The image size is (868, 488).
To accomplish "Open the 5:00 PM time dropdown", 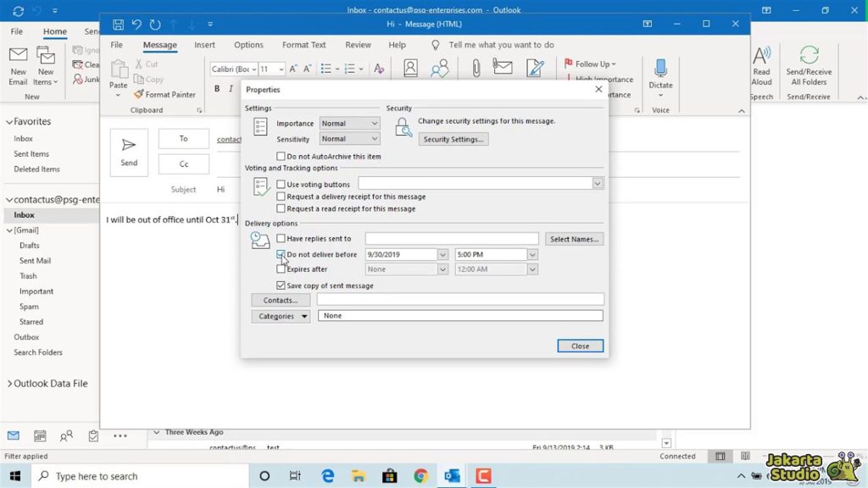I will [x=532, y=254].
